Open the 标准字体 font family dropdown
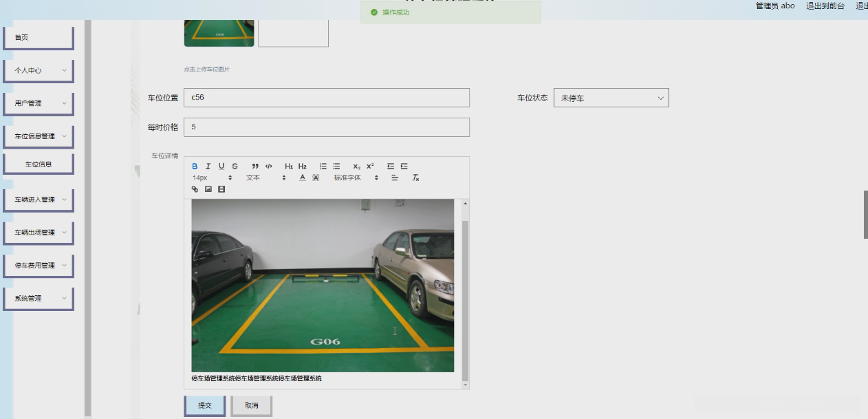Viewport: 868px width, 419px height. point(356,178)
